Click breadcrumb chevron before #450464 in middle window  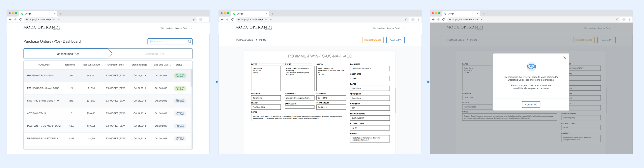pos(256,40)
